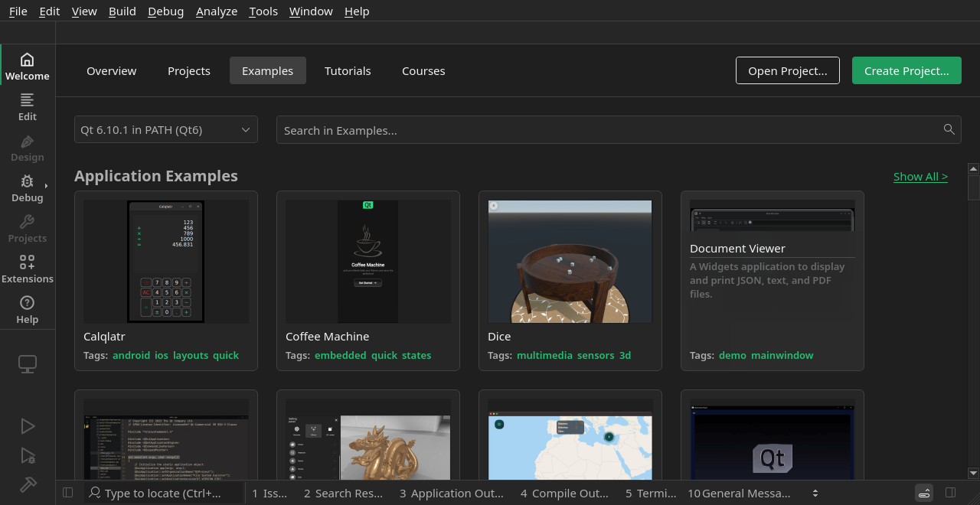Select the Examples tab
Image resolution: width=980 pixels, height=505 pixels.
[268, 70]
